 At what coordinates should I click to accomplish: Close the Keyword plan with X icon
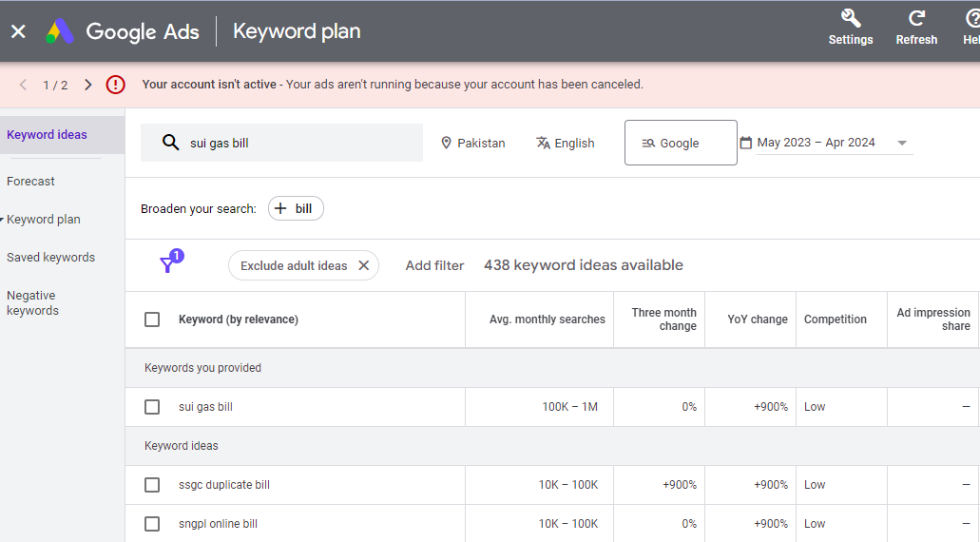tap(18, 31)
